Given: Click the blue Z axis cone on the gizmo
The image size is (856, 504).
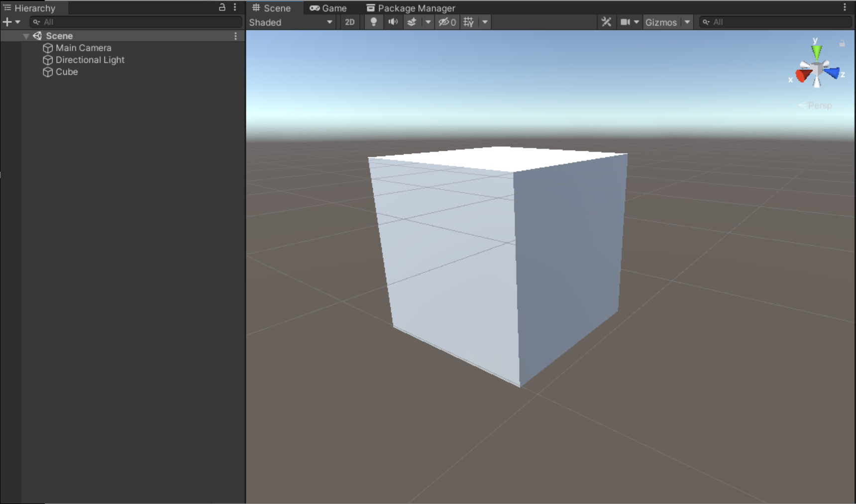Looking at the screenshot, I should [832, 73].
